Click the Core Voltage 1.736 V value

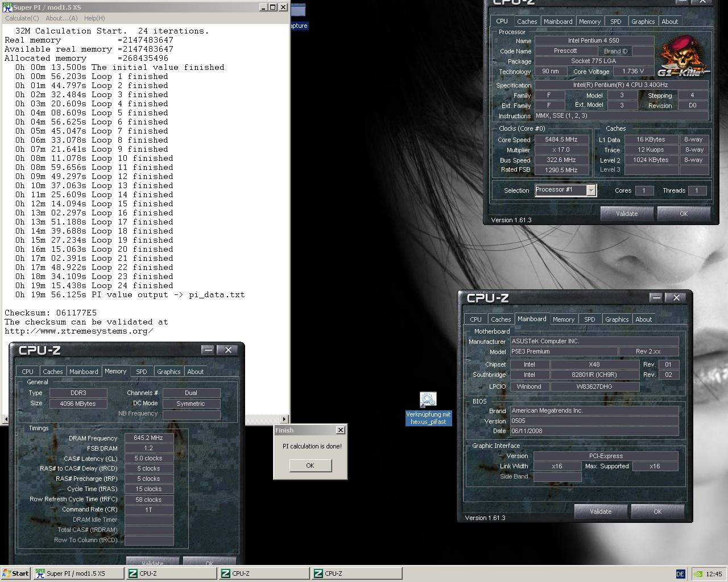pyautogui.click(x=633, y=72)
